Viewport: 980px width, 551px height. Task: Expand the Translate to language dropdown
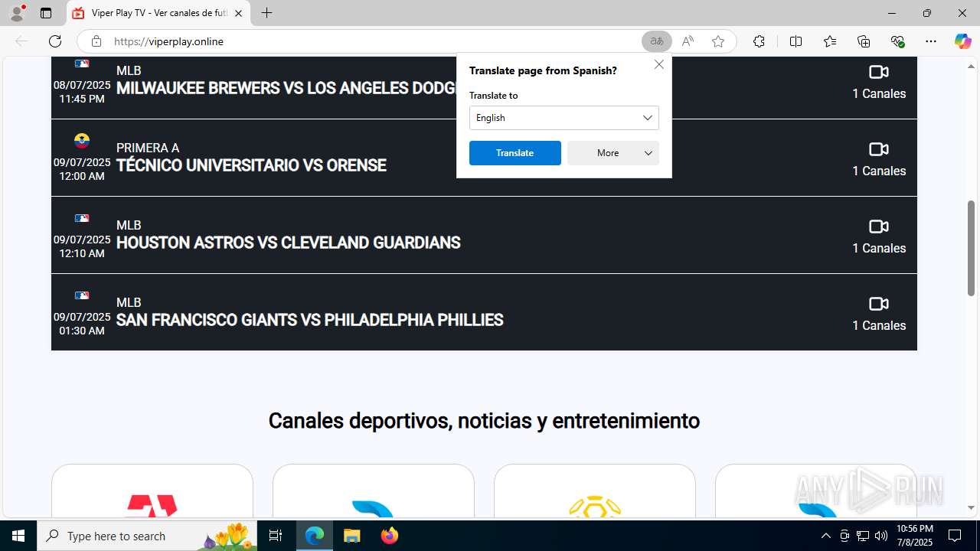pos(564,118)
